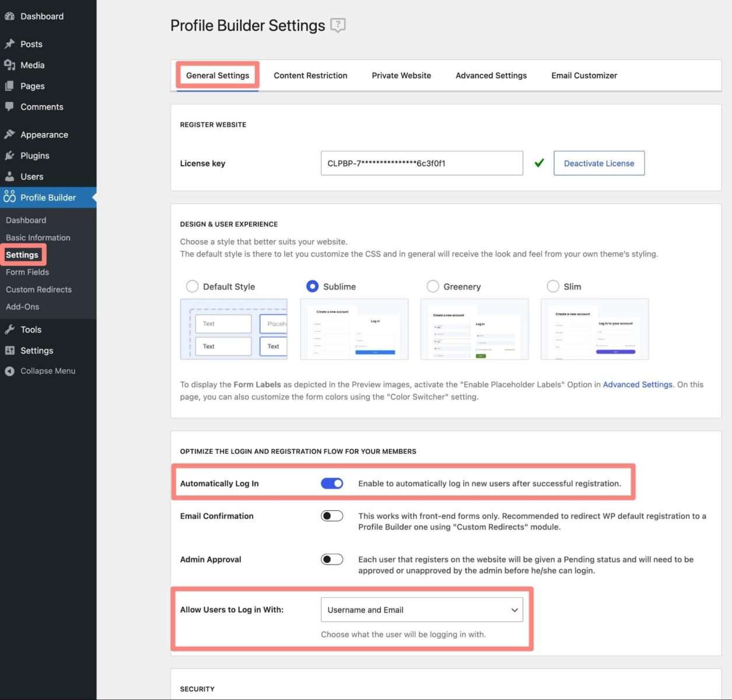Viewport: 732px width, 700px height.
Task: Open Basic Information submenu item
Action: [38, 237]
